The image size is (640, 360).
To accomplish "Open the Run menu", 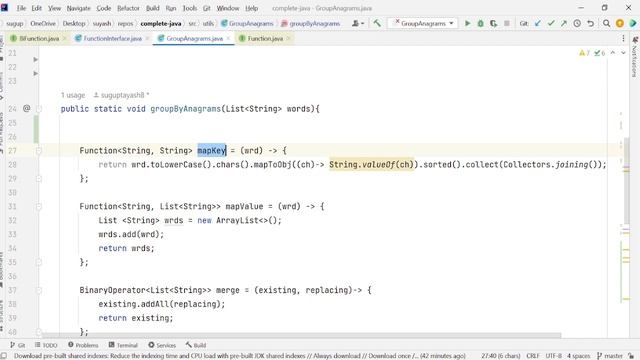I will 171,8.
